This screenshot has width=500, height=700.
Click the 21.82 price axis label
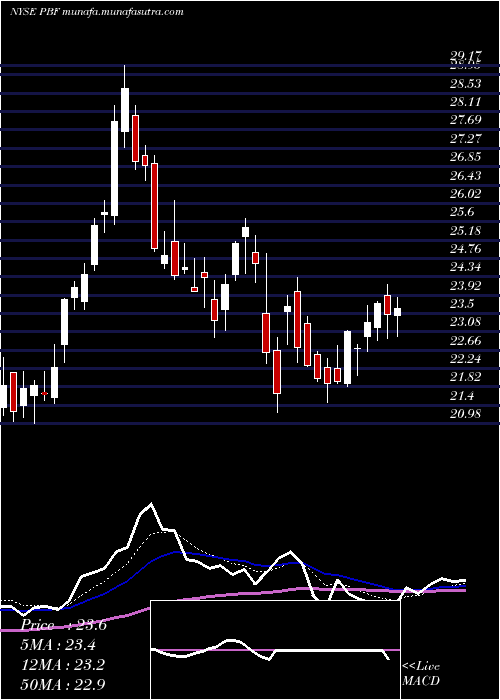pyautogui.click(x=466, y=377)
